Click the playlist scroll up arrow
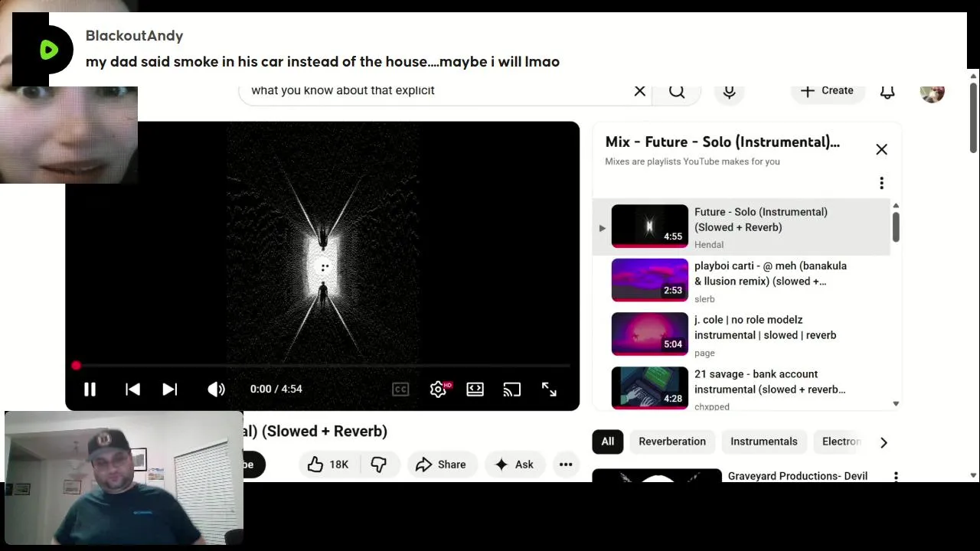The width and height of the screenshot is (980, 551). pyautogui.click(x=896, y=206)
